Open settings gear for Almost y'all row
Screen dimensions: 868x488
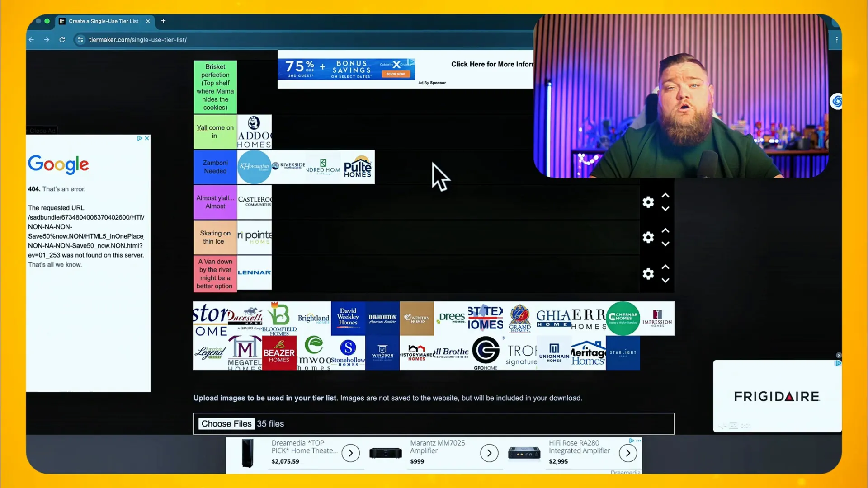coord(648,202)
